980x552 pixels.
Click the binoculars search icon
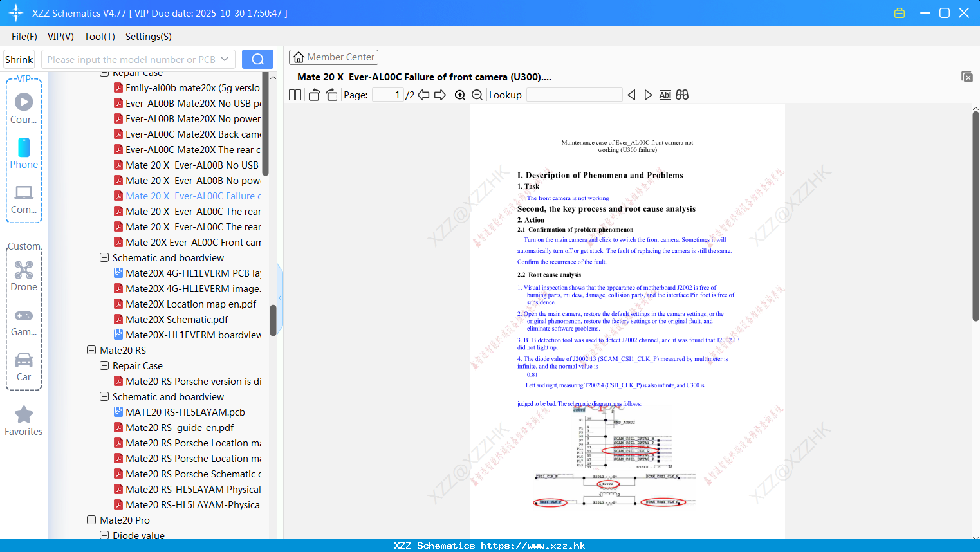coord(682,95)
